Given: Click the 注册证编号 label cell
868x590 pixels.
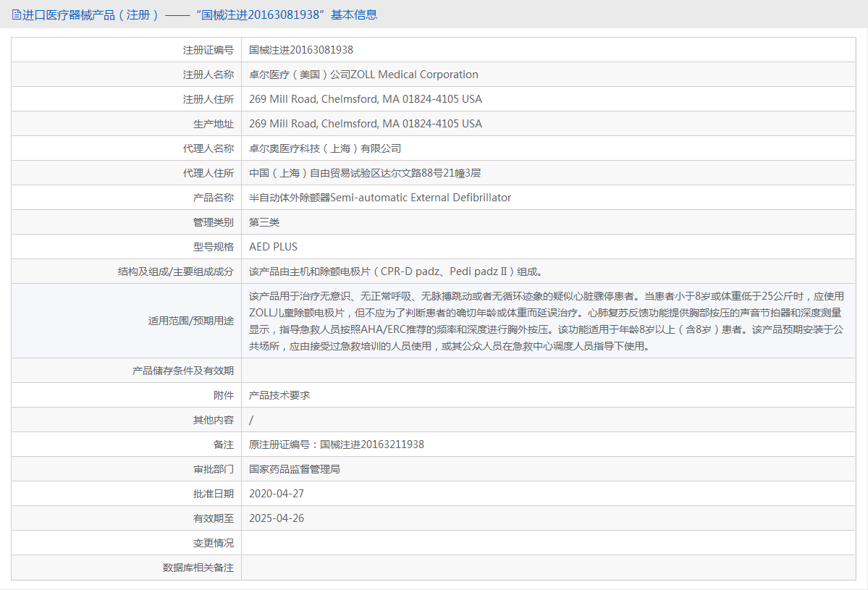Looking at the screenshot, I should 126,50.
